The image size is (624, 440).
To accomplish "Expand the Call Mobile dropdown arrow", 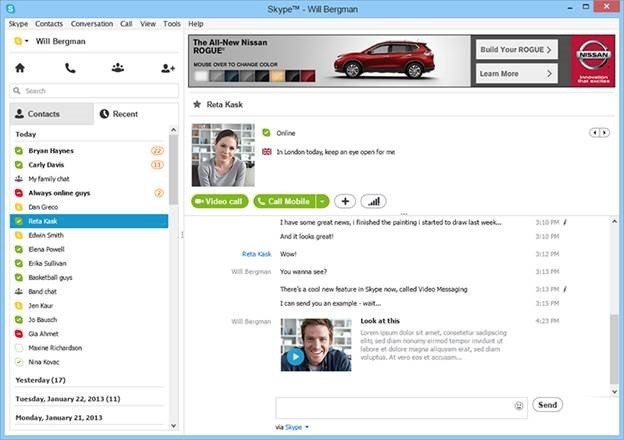I will (322, 201).
